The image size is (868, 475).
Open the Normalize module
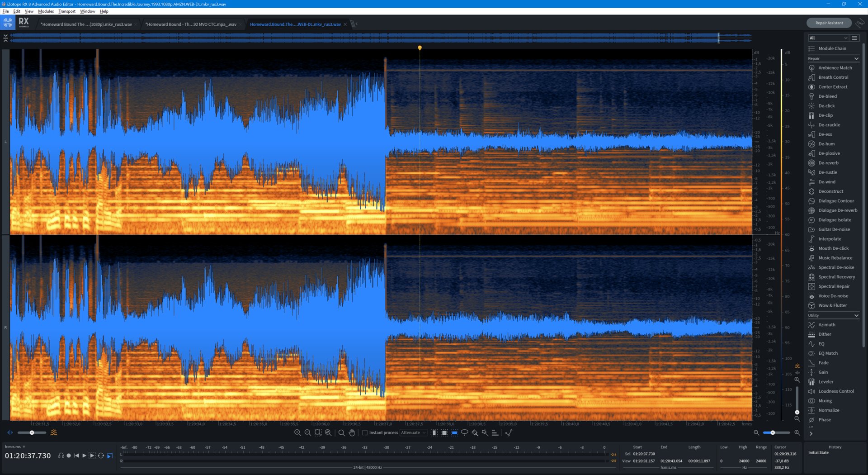(x=829, y=410)
